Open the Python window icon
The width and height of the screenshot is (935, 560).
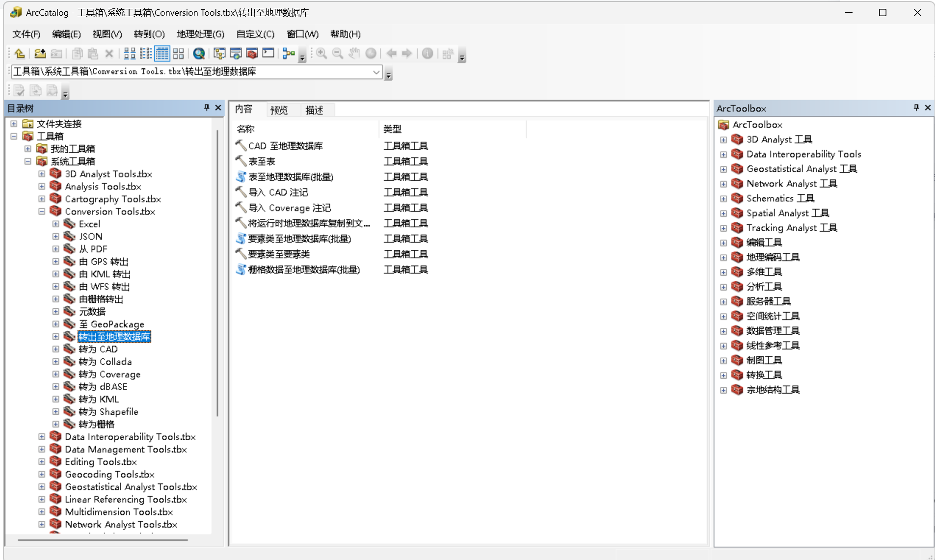coord(268,53)
